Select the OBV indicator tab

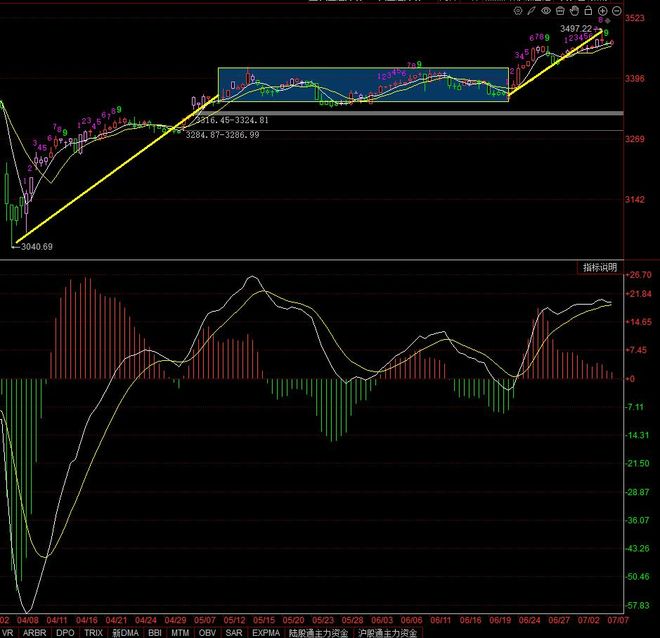coord(207,632)
